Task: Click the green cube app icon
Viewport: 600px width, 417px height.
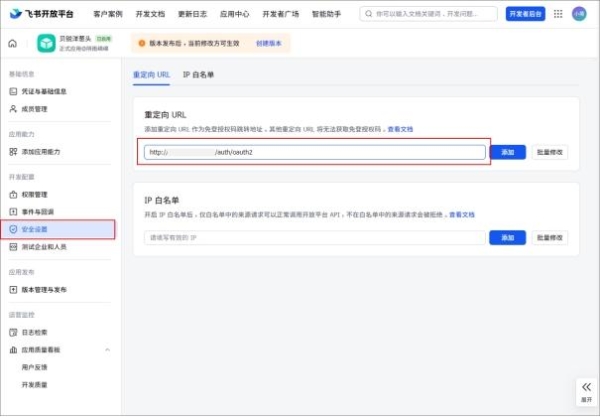Action: coord(46,43)
